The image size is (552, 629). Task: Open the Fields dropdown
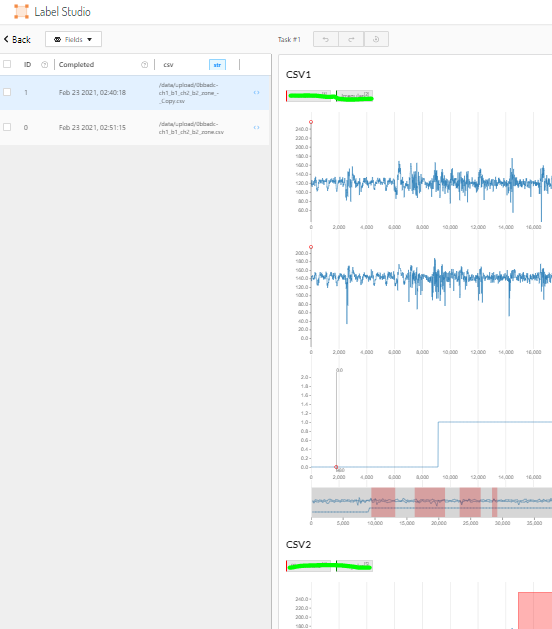(73, 39)
